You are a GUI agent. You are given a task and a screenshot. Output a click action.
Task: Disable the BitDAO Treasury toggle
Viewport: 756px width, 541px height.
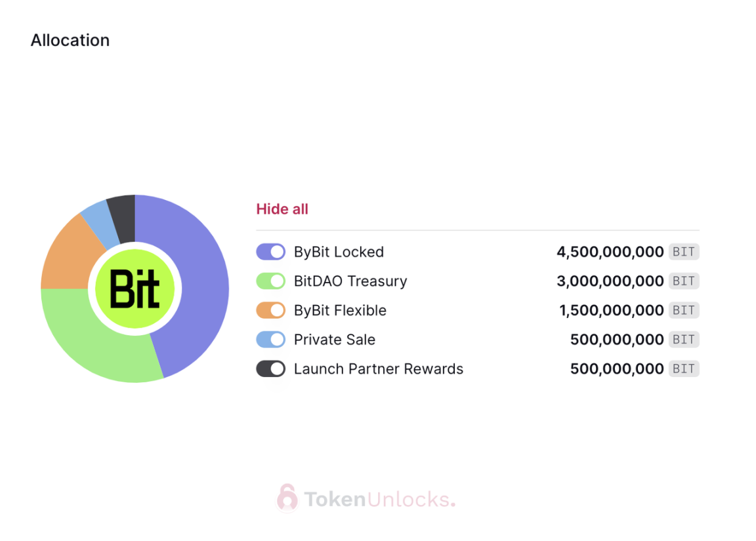(x=270, y=281)
